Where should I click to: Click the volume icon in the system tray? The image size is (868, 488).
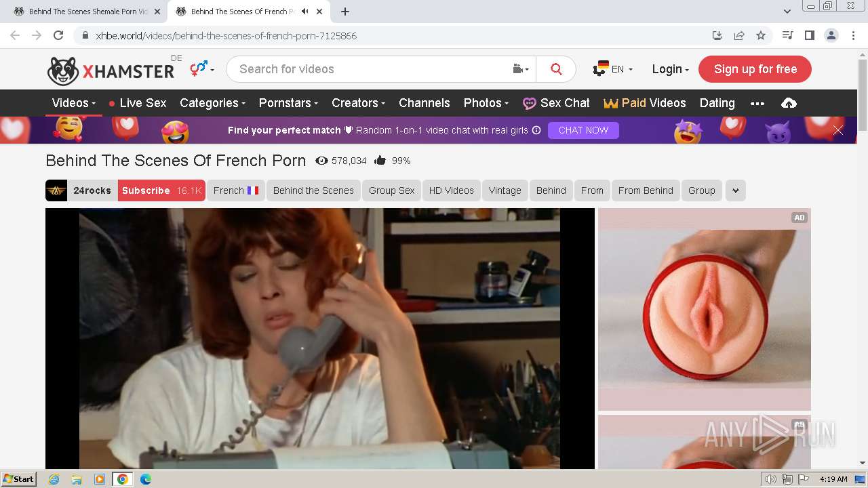(x=771, y=479)
